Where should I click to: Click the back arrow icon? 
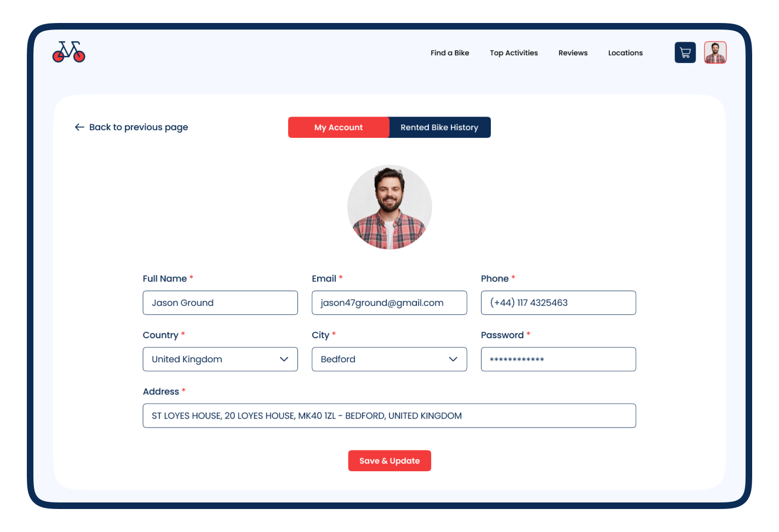click(x=79, y=127)
